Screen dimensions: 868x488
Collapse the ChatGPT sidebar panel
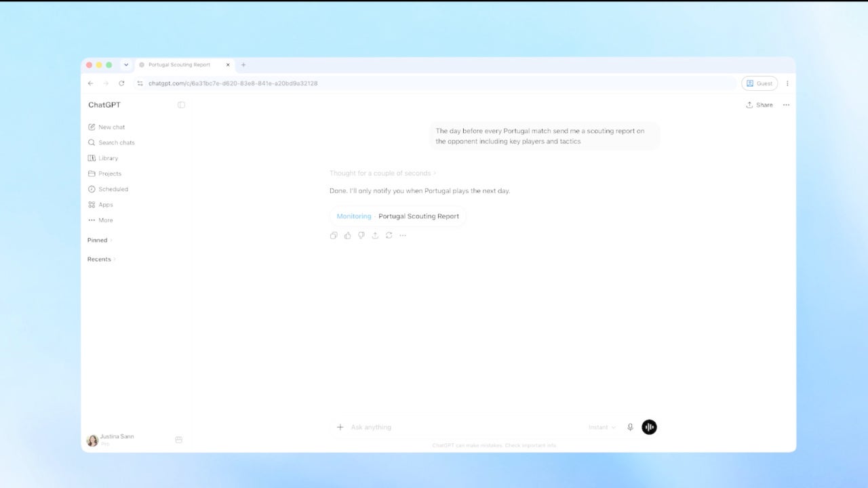click(x=181, y=105)
